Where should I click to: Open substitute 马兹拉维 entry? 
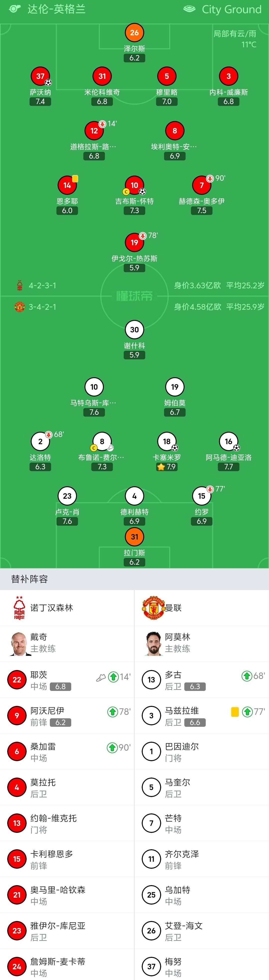[202, 716]
